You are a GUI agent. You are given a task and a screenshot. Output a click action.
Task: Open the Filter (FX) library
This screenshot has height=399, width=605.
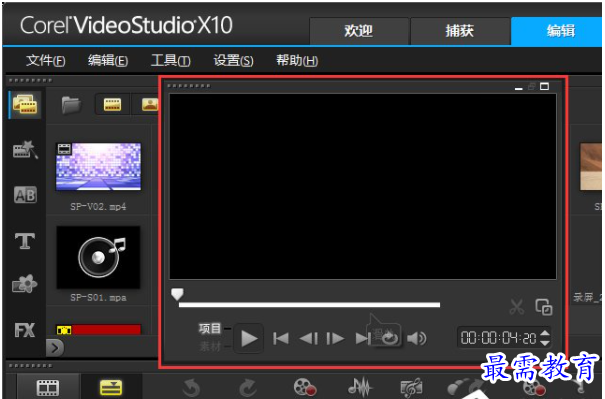click(x=25, y=330)
